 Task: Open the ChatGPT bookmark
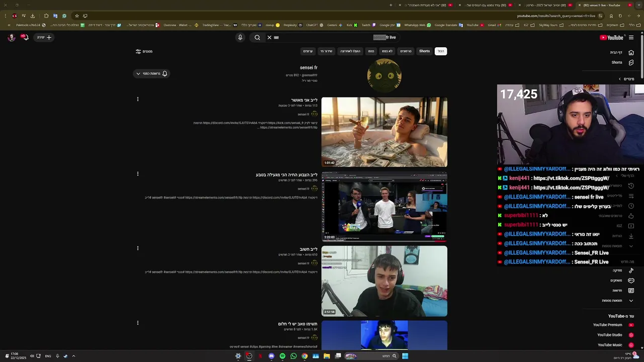coord(314,25)
